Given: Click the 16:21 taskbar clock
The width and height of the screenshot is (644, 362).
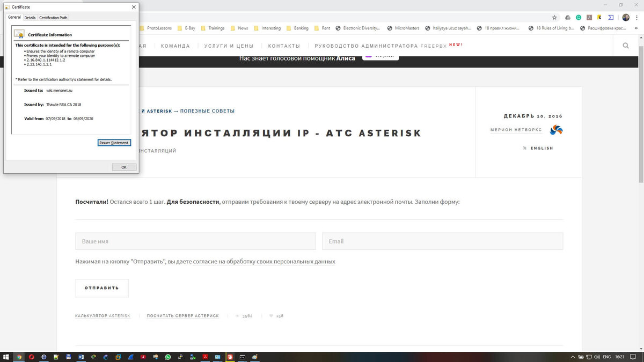Looking at the screenshot, I should [620, 357].
